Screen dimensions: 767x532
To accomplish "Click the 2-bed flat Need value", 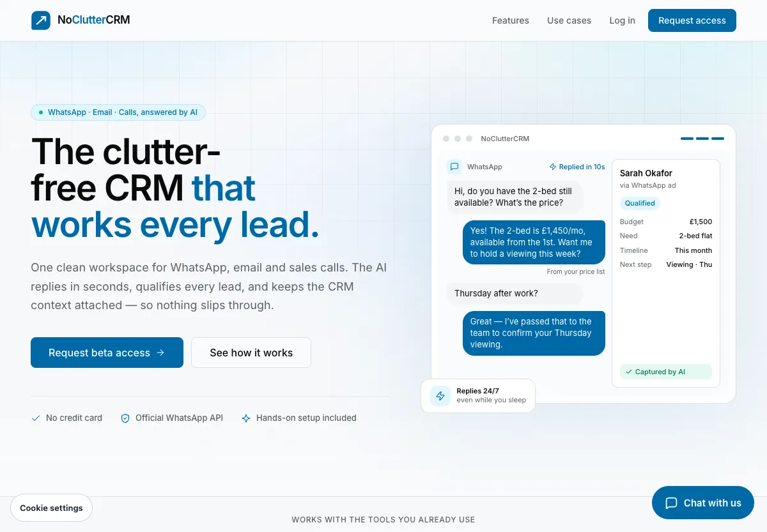I will click(x=695, y=236).
